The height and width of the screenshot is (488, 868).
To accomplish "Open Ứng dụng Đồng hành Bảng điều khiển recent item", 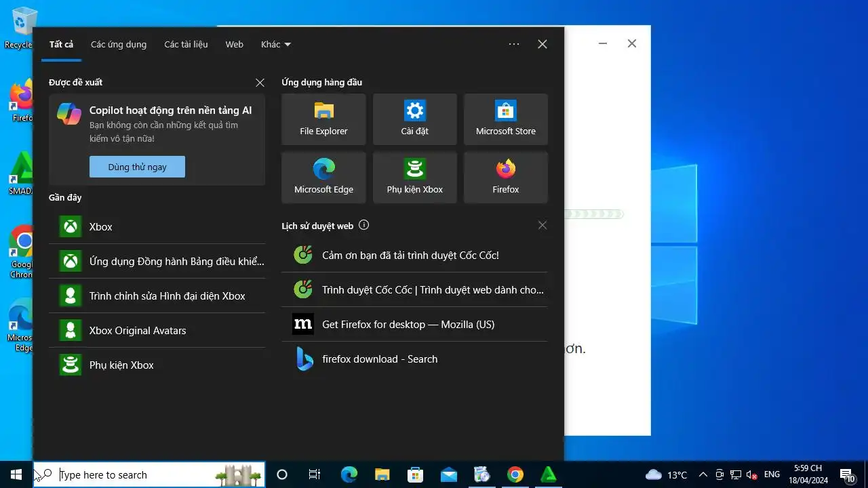I will pos(157,261).
